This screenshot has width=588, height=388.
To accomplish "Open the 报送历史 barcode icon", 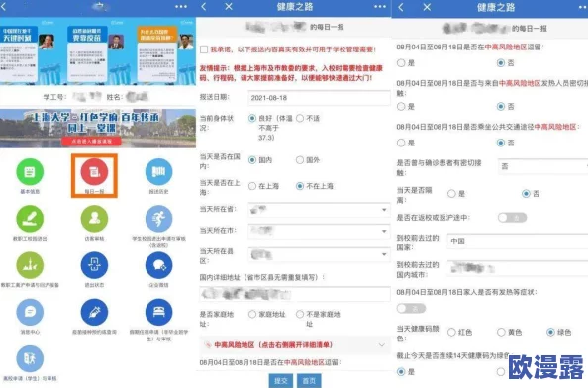I will click(158, 171).
